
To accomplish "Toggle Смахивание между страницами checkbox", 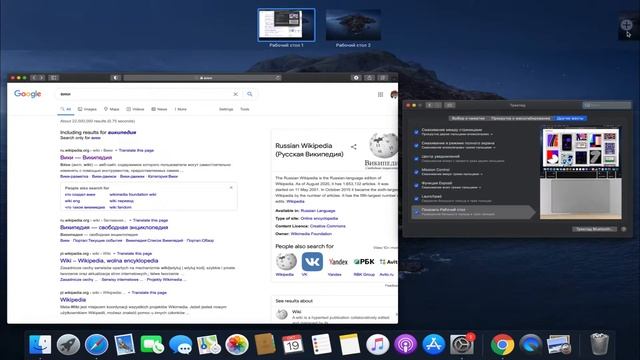I will 416,132.
